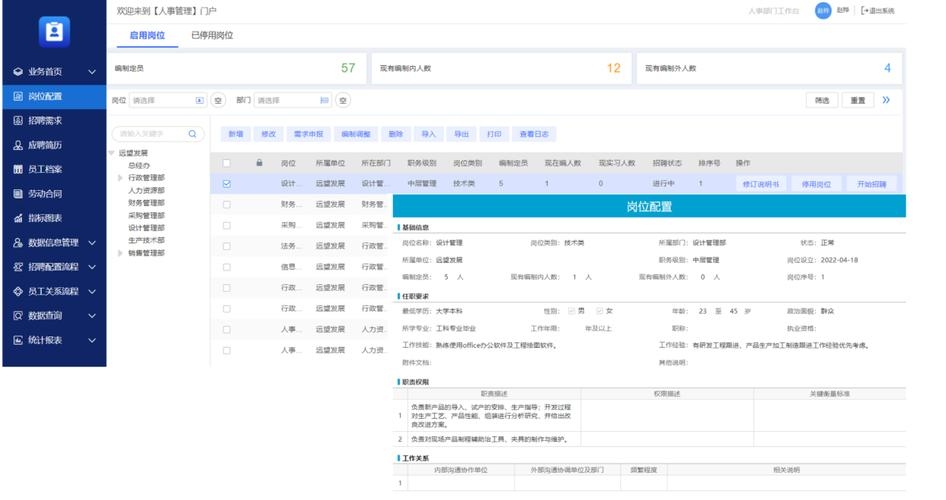Expand 业务首页 sidebar menu chevron
This screenshot has height=500, width=946.
point(92,72)
